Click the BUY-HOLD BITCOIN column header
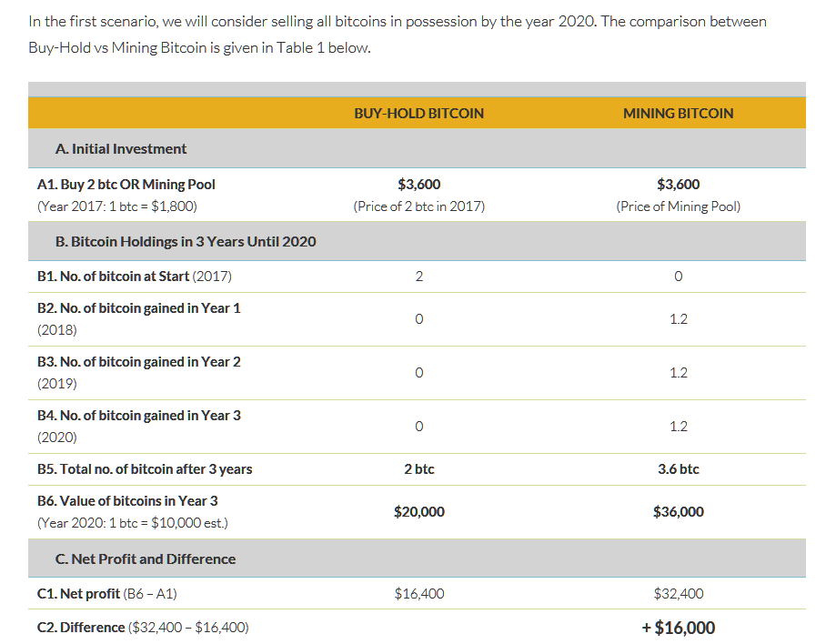 click(x=419, y=113)
